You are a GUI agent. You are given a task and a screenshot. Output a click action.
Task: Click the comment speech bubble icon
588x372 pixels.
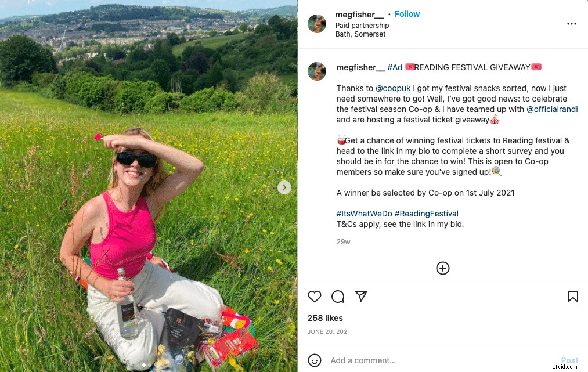click(338, 297)
